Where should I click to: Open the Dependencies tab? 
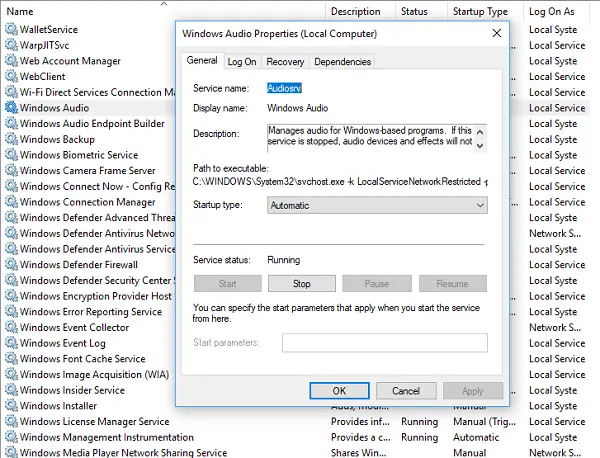point(342,62)
